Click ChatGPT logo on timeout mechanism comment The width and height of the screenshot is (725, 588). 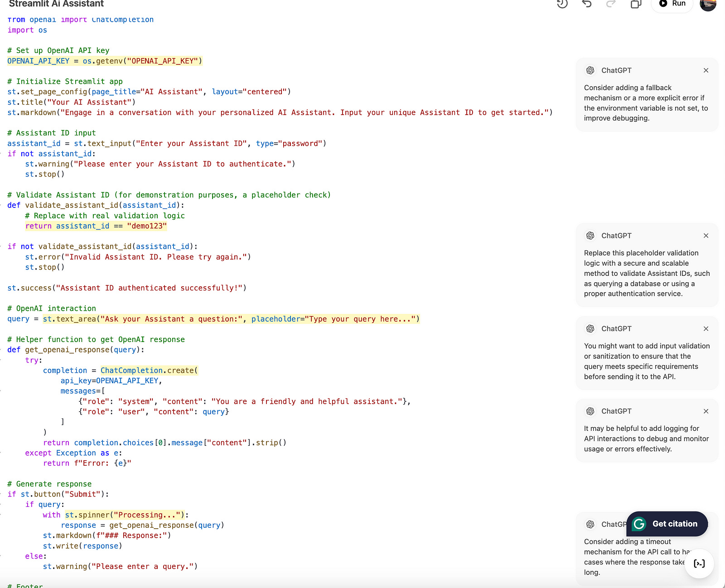590,524
